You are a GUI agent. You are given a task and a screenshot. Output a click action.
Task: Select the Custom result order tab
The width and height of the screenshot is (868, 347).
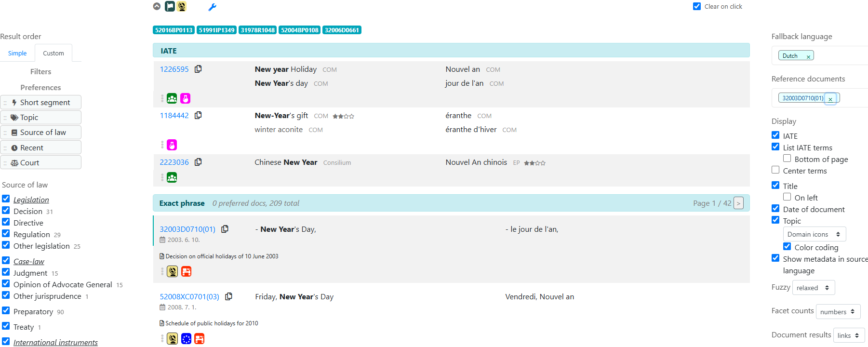coord(53,53)
